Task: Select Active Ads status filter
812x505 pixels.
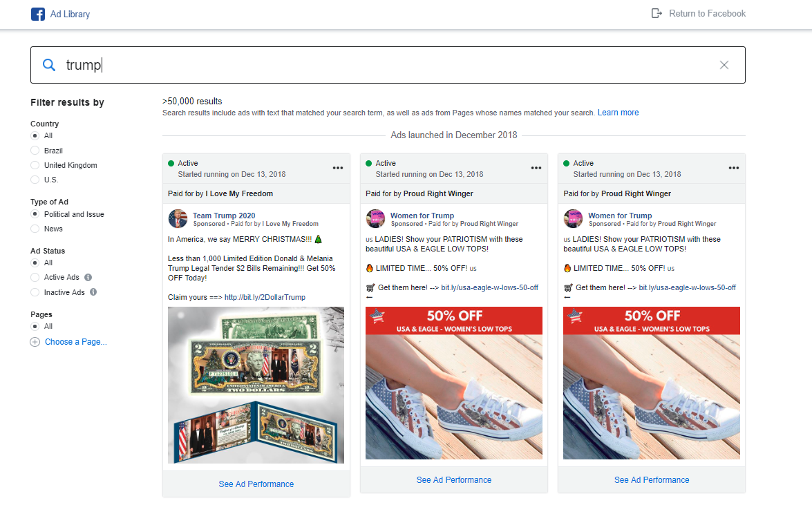Action: point(35,277)
